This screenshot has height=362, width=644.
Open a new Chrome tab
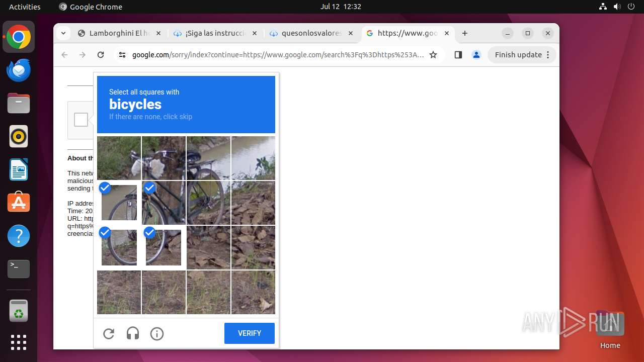pos(465,33)
